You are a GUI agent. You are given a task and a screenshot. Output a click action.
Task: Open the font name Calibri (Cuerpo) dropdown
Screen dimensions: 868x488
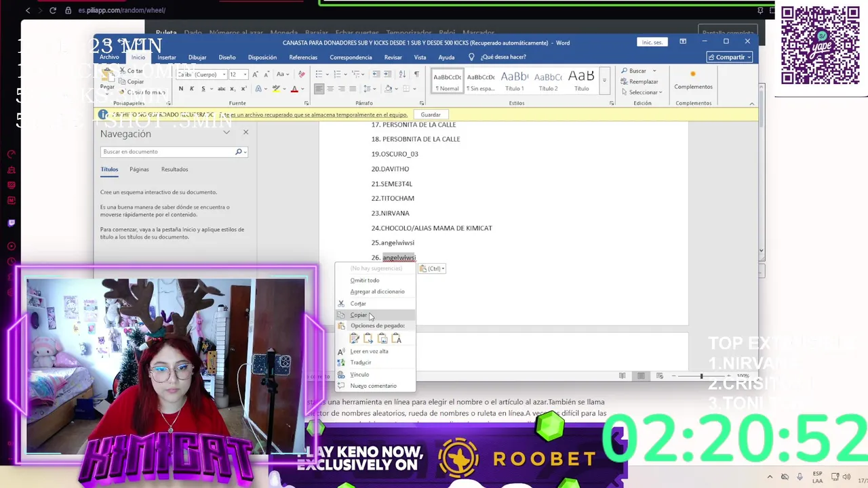pyautogui.click(x=224, y=75)
